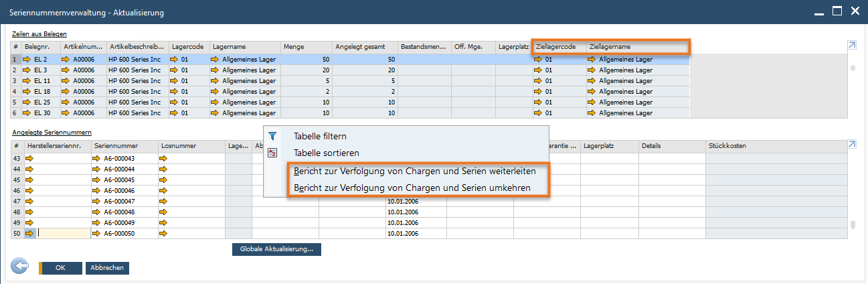Viewport: 868px width, 284px height.
Task: Open link arrow beside serial A6-000043
Action: (96, 159)
